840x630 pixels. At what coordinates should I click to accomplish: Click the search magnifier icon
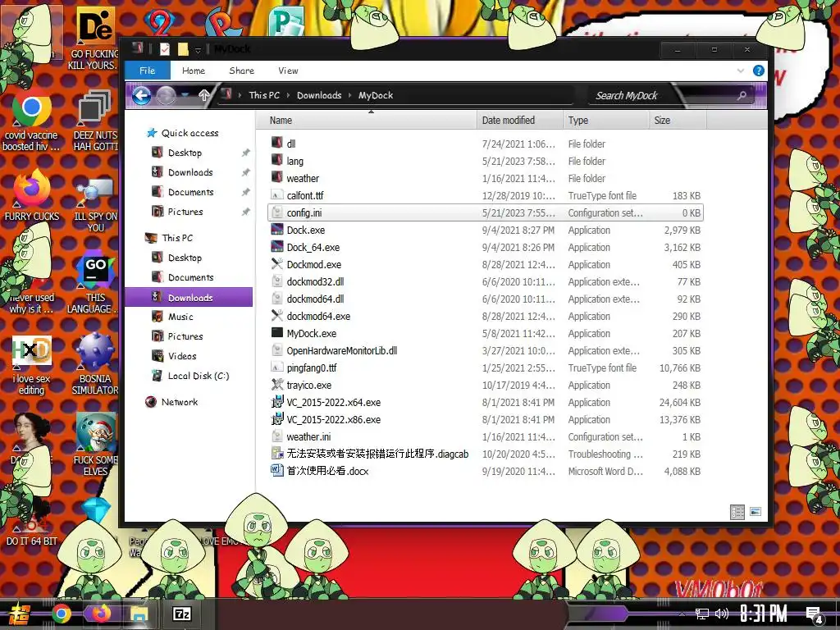pos(742,95)
